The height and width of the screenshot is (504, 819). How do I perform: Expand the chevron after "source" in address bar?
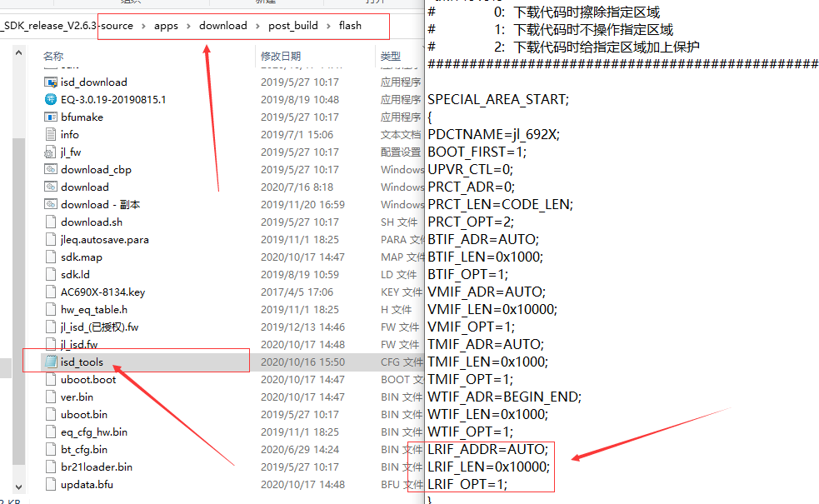143,26
